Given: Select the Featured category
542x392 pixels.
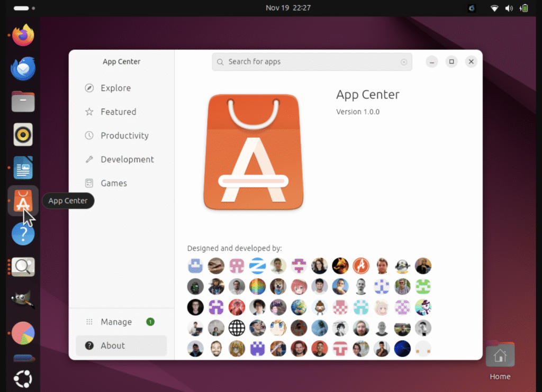Looking at the screenshot, I should (118, 112).
